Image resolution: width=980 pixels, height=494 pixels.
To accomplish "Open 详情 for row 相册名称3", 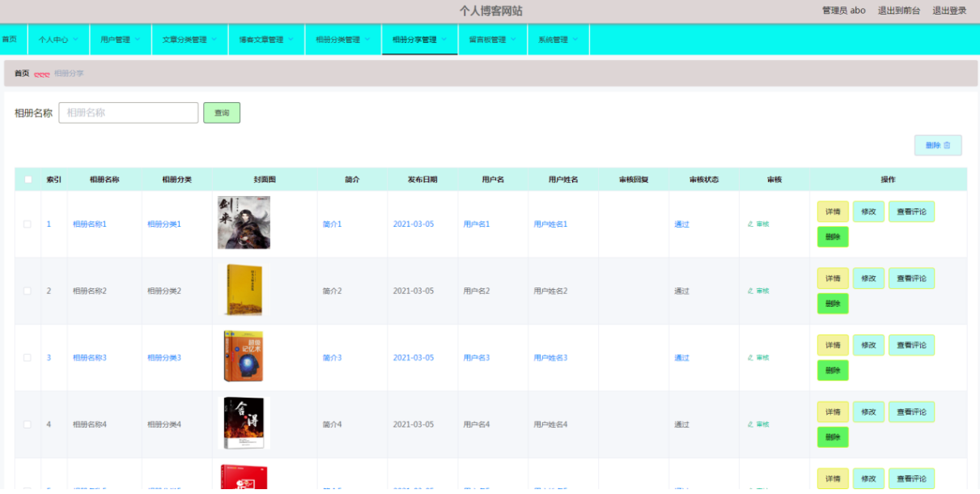I will [833, 345].
